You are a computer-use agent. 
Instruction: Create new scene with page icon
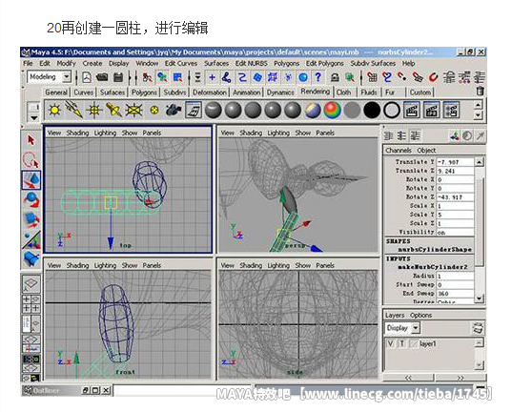87,77
